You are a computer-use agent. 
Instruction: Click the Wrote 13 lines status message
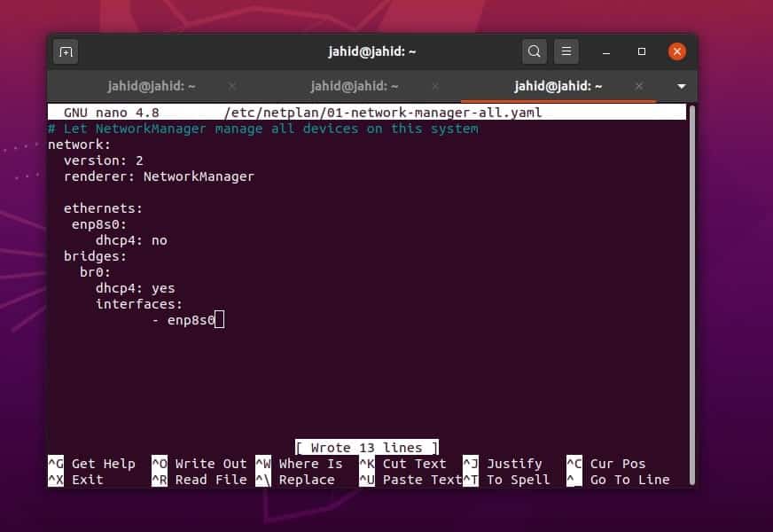369,447
